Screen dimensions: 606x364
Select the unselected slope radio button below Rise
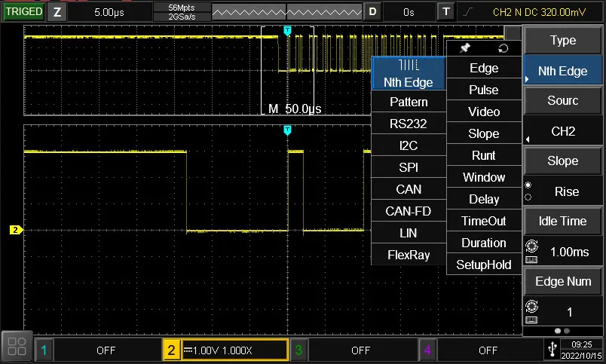click(x=528, y=197)
